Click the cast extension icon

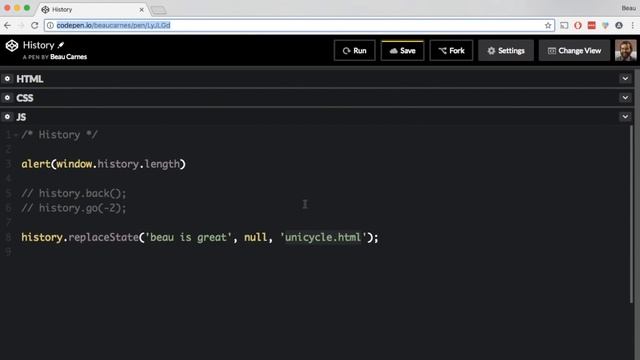(x=564, y=25)
